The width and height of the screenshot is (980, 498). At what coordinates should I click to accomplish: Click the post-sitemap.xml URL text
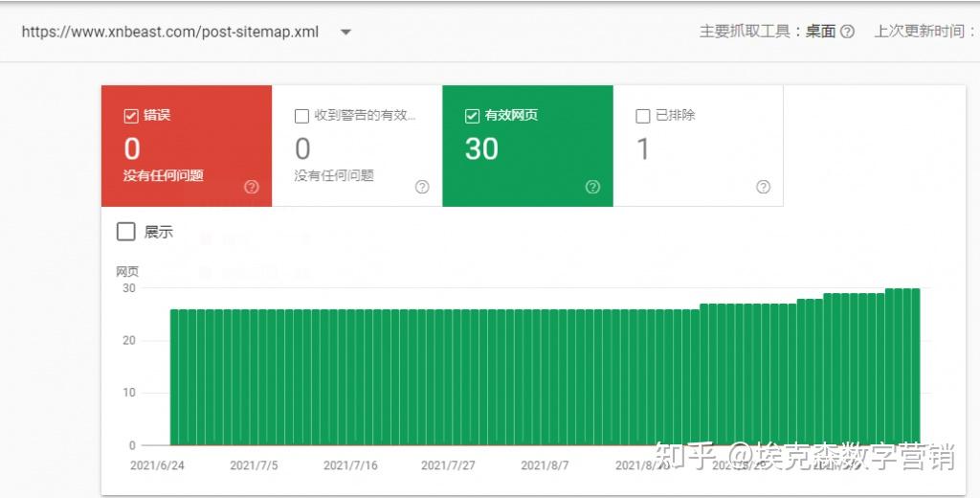click(170, 32)
